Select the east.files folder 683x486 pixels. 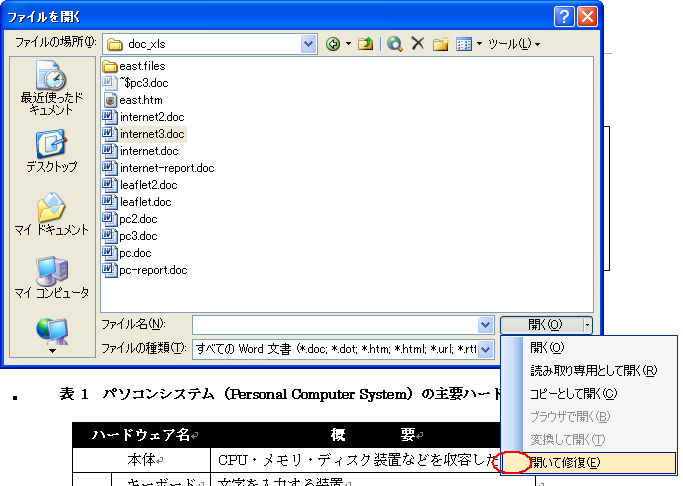(x=134, y=66)
